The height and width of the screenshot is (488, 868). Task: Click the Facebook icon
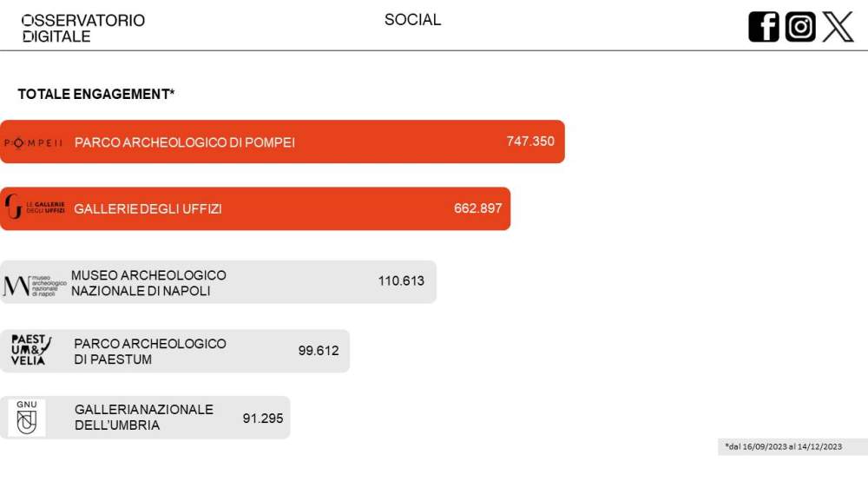click(x=763, y=27)
